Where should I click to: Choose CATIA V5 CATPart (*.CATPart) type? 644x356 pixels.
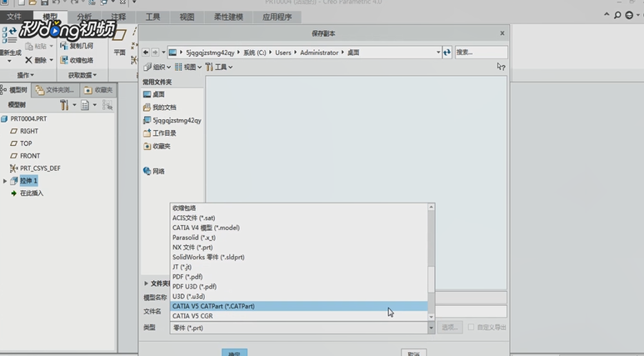point(298,306)
